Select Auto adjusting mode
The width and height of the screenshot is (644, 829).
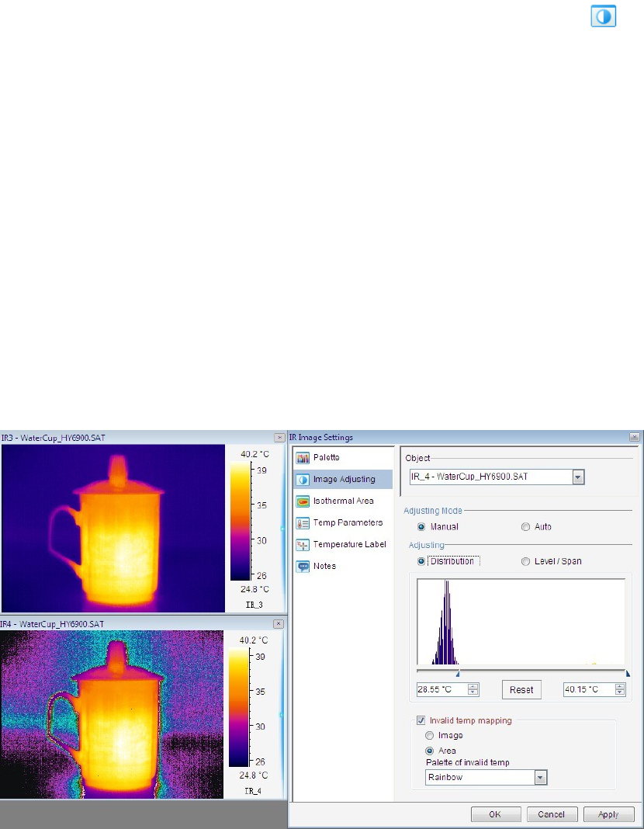[525, 526]
